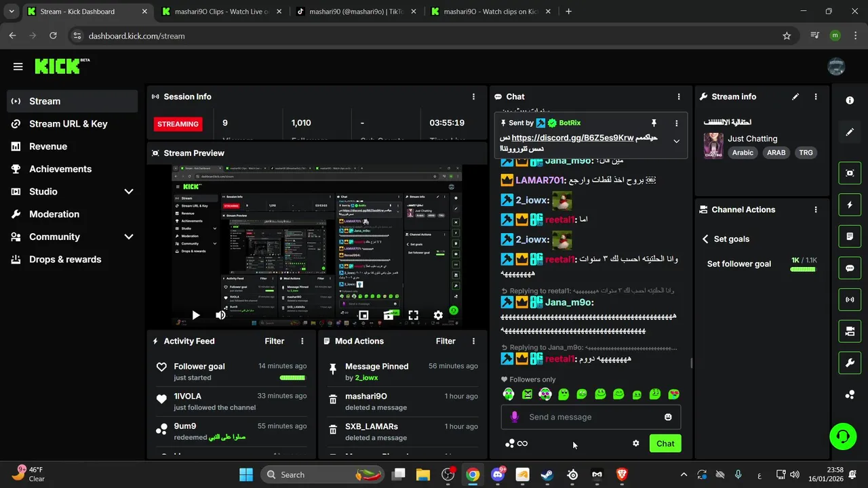
Task: Open Activity Feed Filter
Action: (x=274, y=341)
